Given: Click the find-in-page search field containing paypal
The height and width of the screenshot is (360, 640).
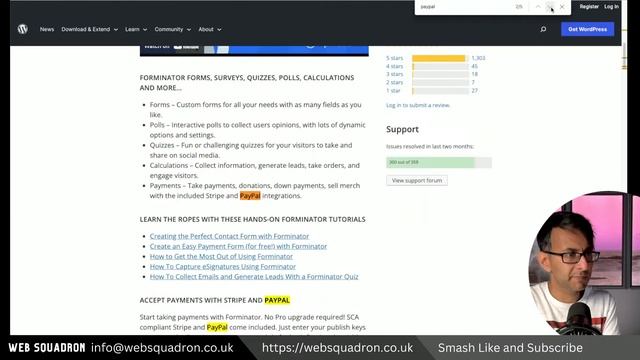Looking at the screenshot, I should click(x=465, y=7).
